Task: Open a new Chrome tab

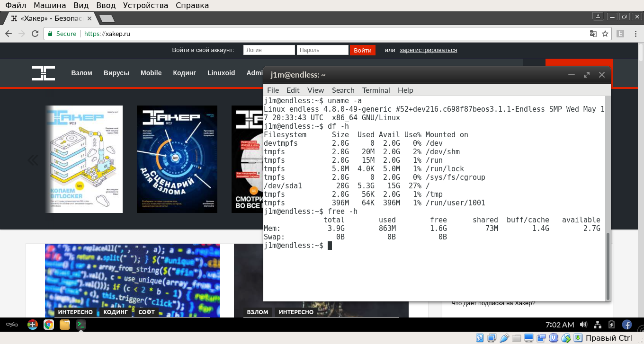Action: click(107, 18)
